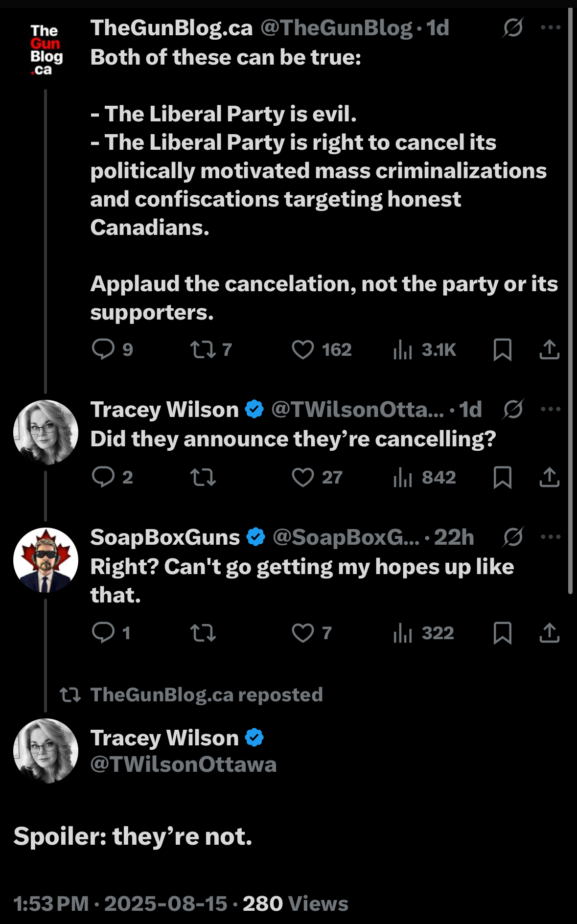Share TheGunBlog.ca's post
The width and height of the screenshot is (577, 924).
coord(549,349)
